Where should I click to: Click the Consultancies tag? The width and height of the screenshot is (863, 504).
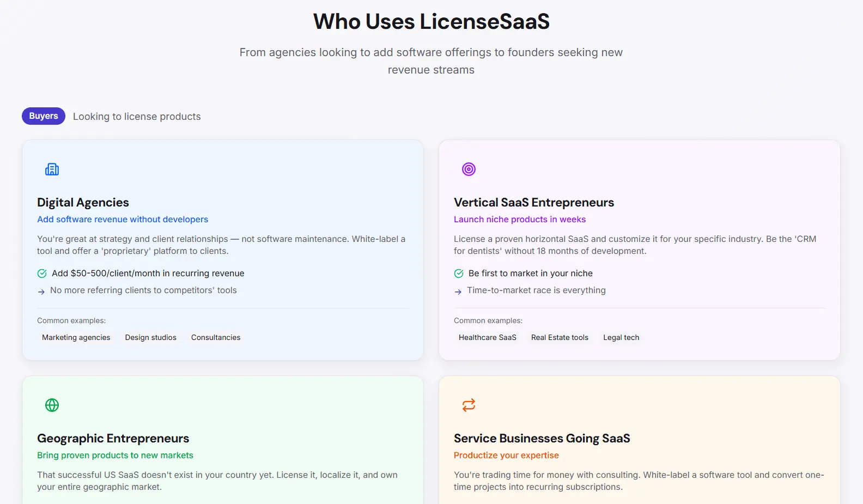click(x=216, y=338)
